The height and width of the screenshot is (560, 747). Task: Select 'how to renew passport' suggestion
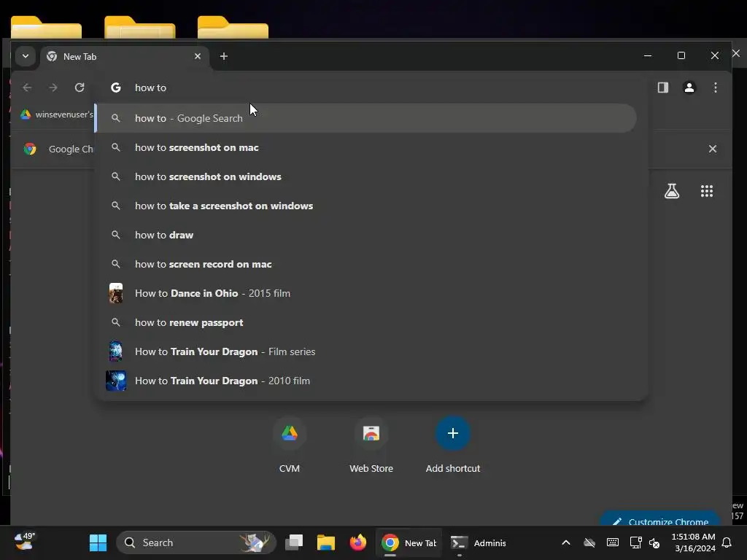tap(366, 322)
